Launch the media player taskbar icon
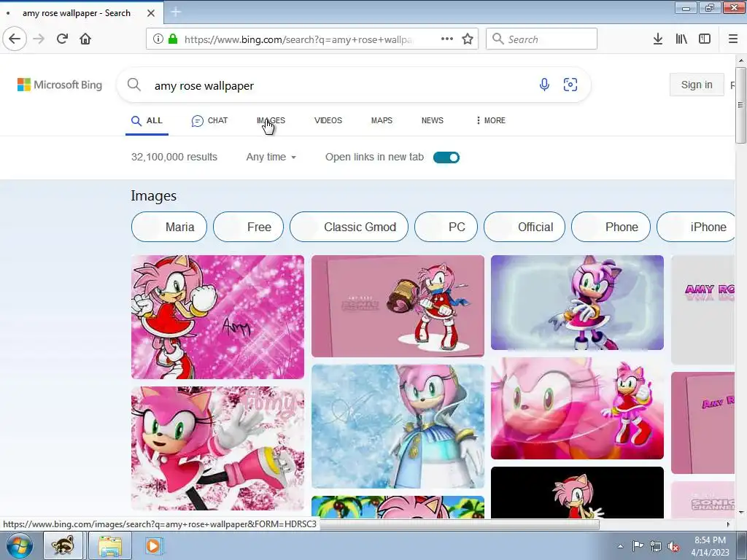Image resolution: width=747 pixels, height=560 pixels. [153, 545]
